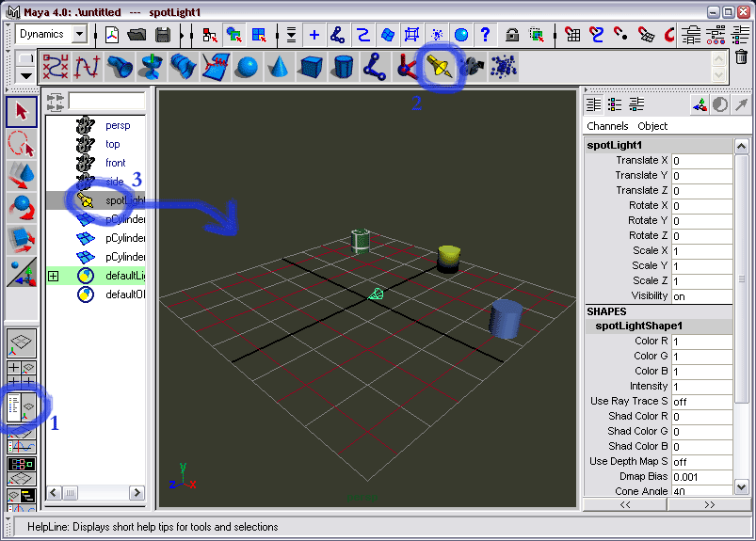Click the Outliner/Persp layout icon
This screenshot has height=541, width=756.
coord(22,406)
